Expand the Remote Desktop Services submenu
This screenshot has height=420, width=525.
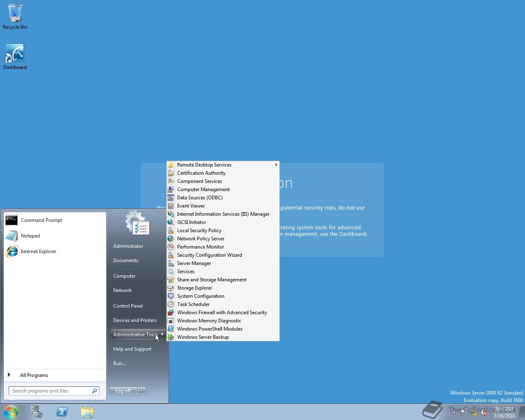pyautogui.click(x=223, y=165)
